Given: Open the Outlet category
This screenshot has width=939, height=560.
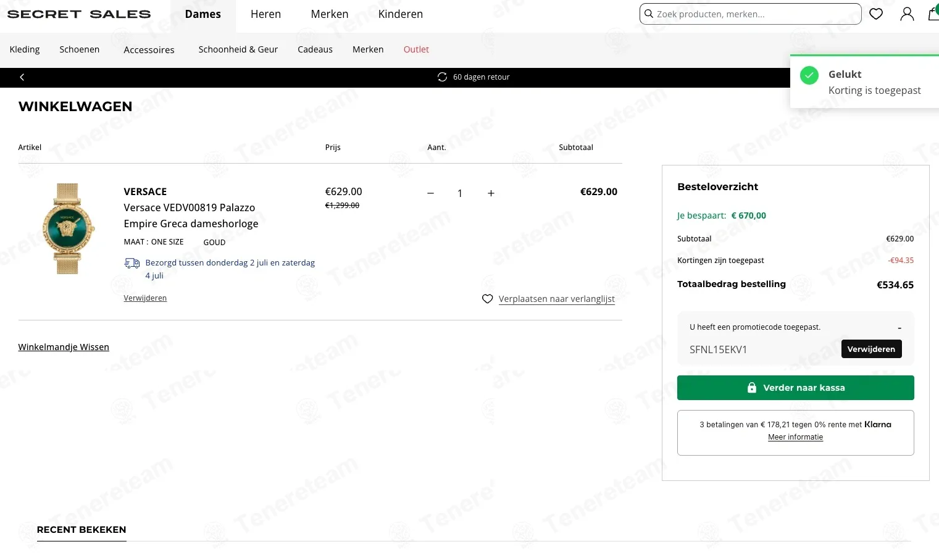Looking at the screenshot, I should coord(416,49).
